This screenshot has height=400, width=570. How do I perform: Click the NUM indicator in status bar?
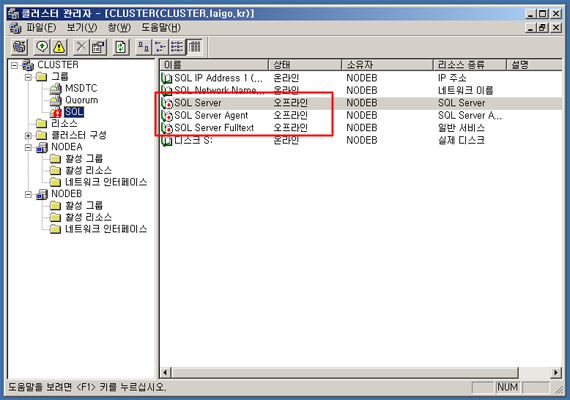(507, 387)
